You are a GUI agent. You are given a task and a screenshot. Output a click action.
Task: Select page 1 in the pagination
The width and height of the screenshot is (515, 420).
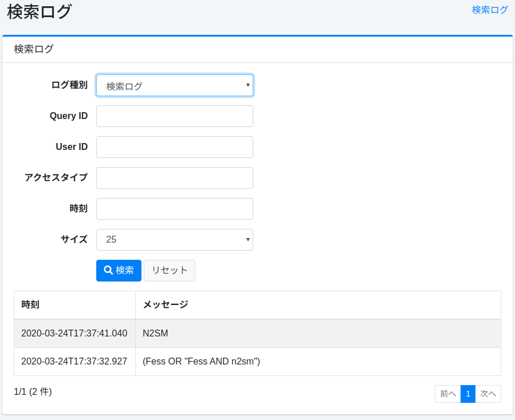click(x=467, y=394)
